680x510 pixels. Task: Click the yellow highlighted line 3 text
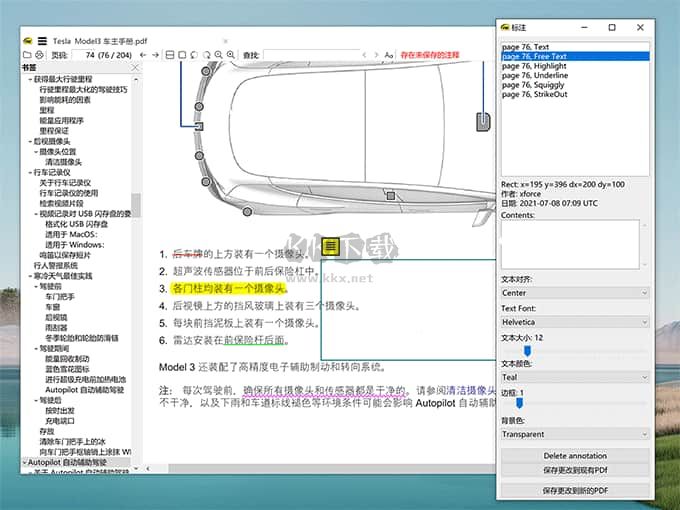pos(228,288)
